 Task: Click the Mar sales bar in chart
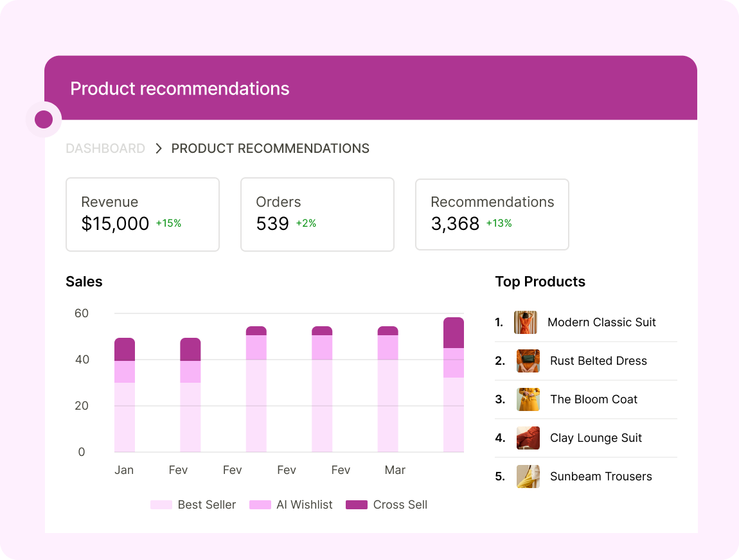coord(387,389)
